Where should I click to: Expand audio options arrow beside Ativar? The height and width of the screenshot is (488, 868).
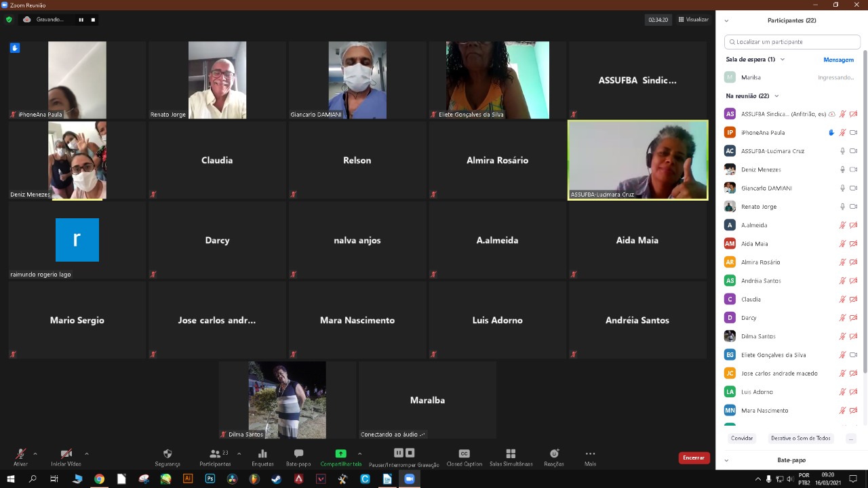pos(35,453)
